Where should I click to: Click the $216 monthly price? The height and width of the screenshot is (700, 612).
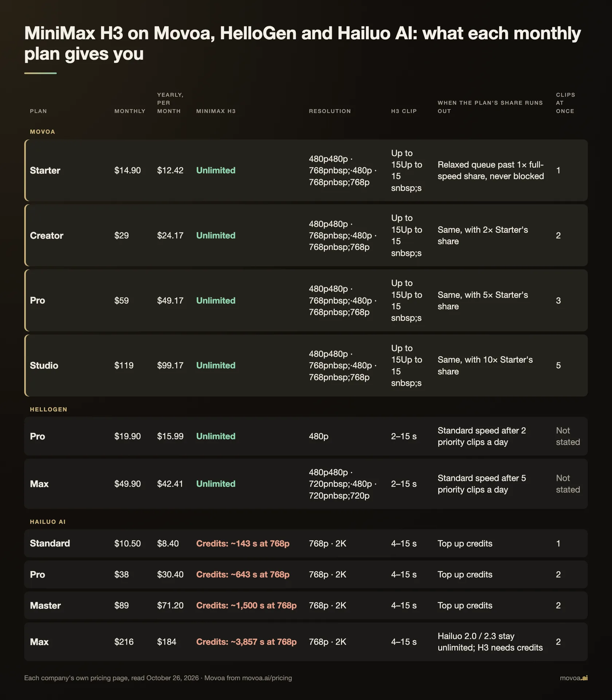click(124, 642)
